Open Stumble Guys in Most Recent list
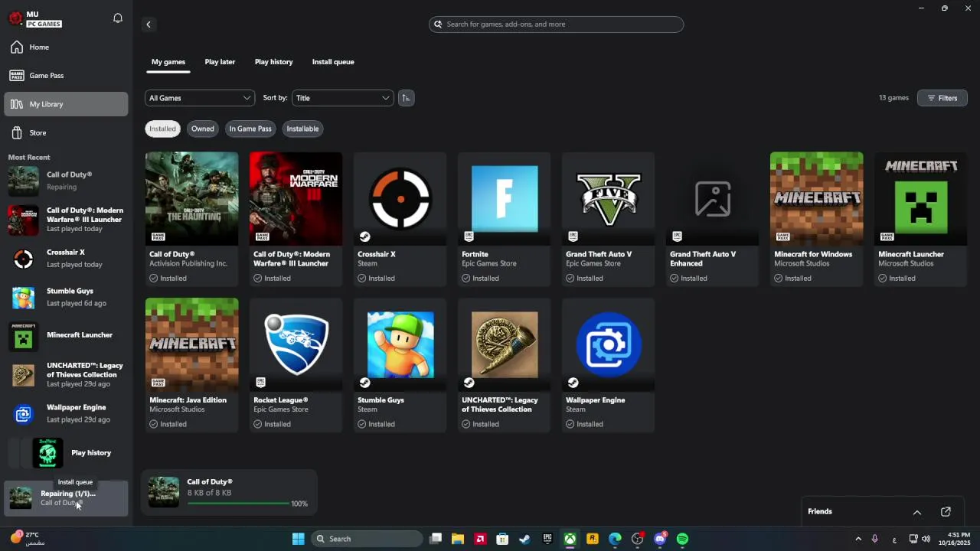Screen dimensions: 980x551 point(66,297)
